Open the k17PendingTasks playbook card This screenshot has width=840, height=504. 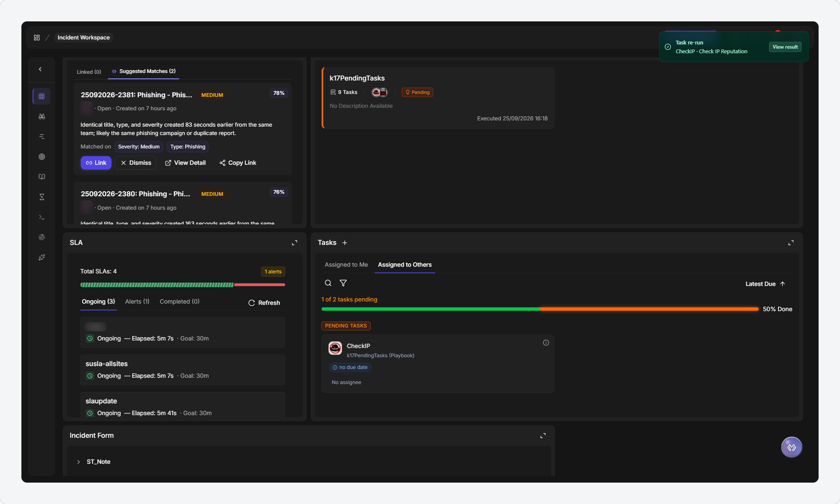pos(438,98)
